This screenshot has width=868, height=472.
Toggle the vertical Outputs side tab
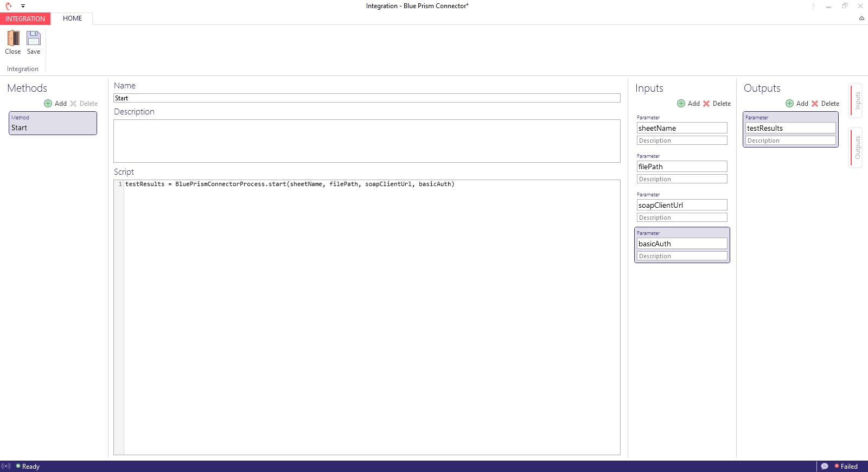[856, 148]
